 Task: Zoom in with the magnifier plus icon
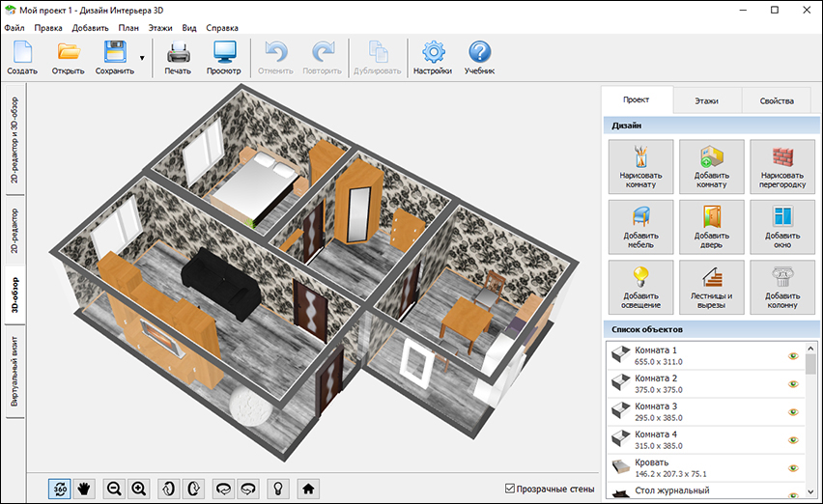pos(139,489)
